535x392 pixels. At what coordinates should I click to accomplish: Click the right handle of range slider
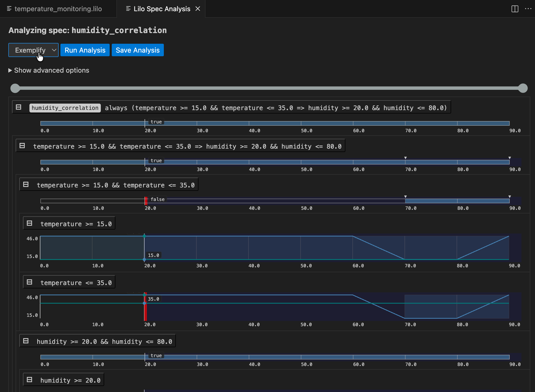(522, 88)
